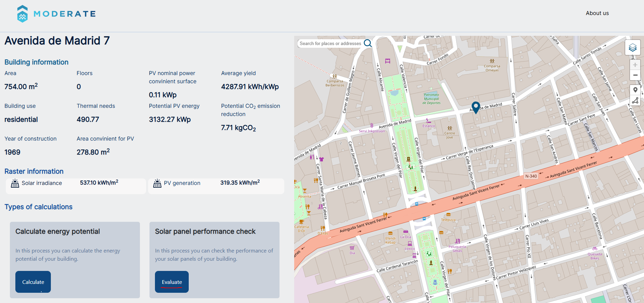Click the 278.80 m² PV area value
This screenshot has height=303, width=644.
click(93, 152)
